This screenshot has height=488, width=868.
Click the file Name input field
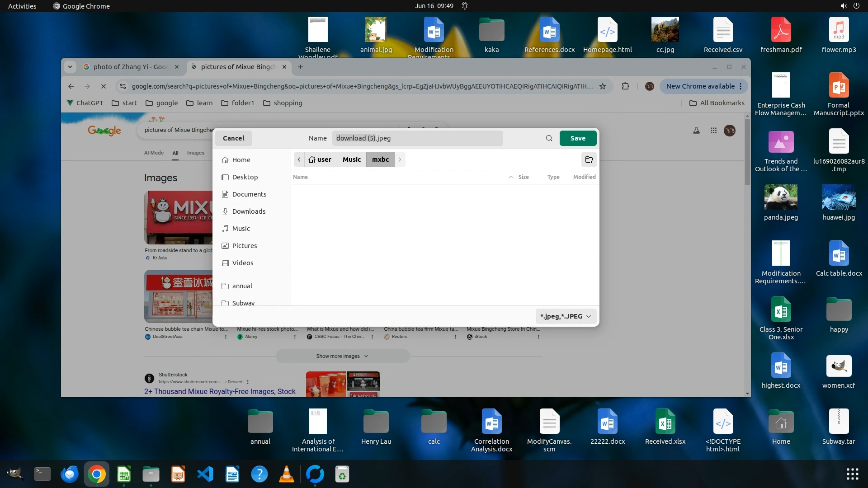click(x=417, y=138)
